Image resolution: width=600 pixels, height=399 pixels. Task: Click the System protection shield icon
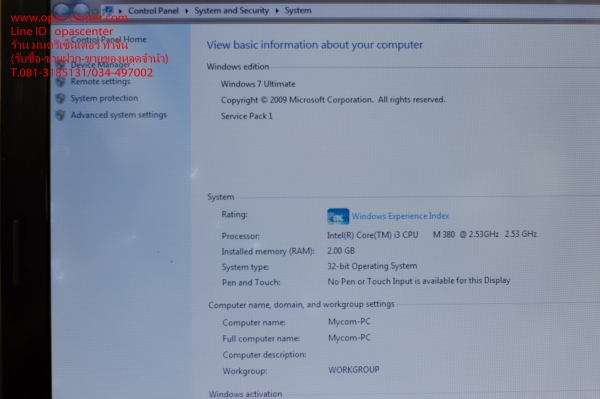click(60, 98)
